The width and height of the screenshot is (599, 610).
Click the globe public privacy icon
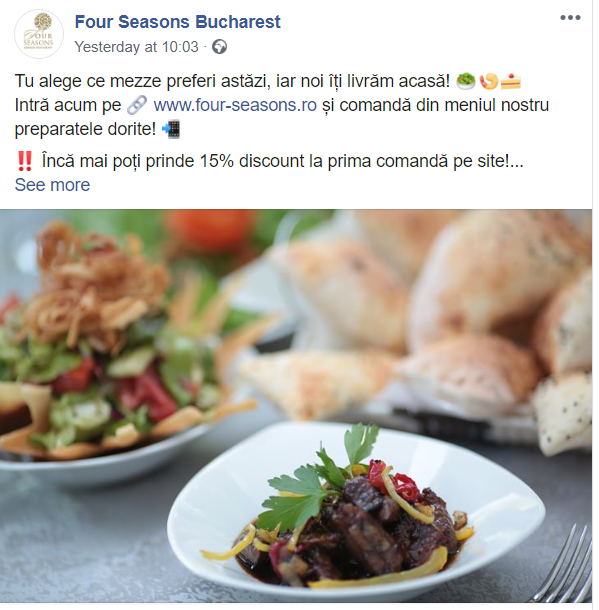pos(219,47)
